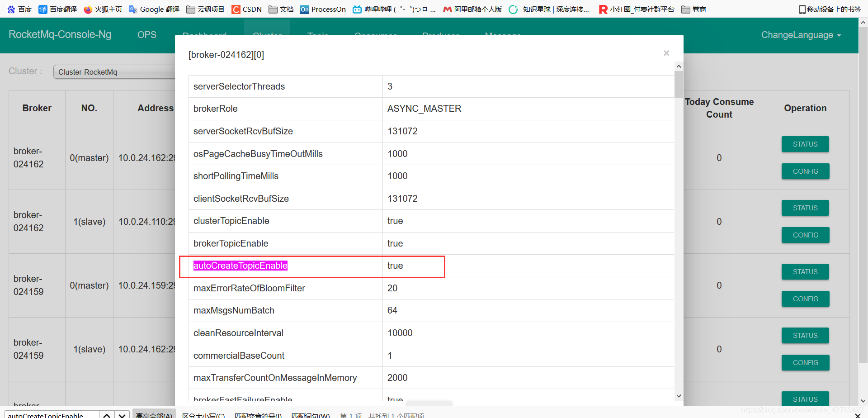Viewport: 868px width, 418px height.
Task: Click the osPageCacheBusyTimeOutMills label
Action: click(258, 154)
